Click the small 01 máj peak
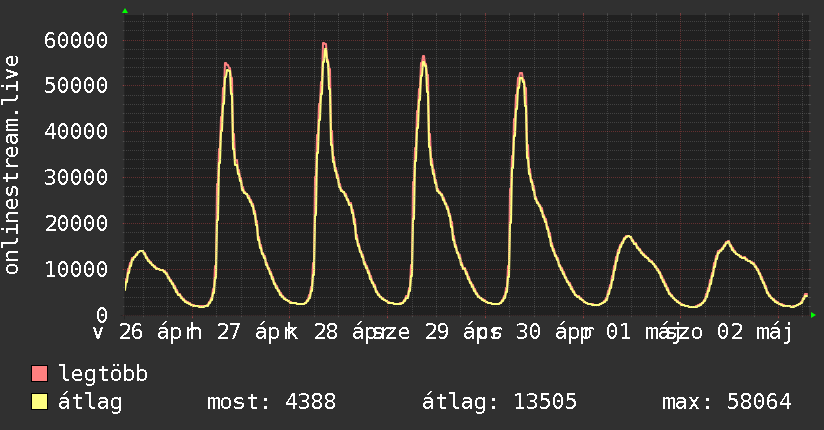The height and width of the screenshot is (430, 824). [x=627, y=237]
